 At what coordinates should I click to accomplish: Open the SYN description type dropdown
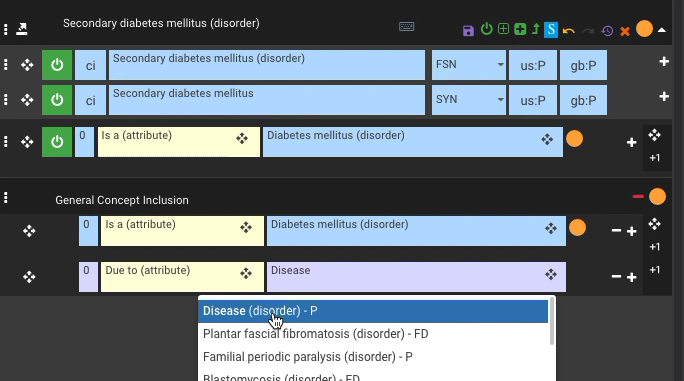469,100
